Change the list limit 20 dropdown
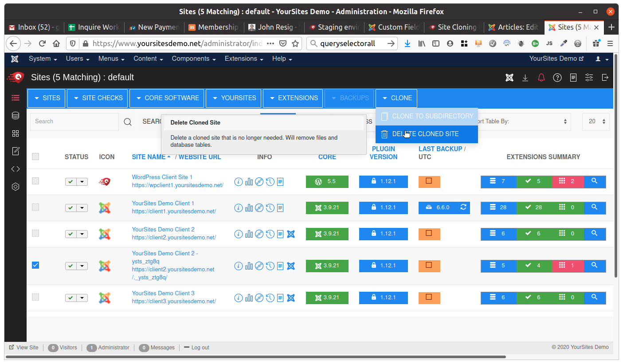This screenshot has height=364, width=623. pyautogui.click(x=596, y=121)
